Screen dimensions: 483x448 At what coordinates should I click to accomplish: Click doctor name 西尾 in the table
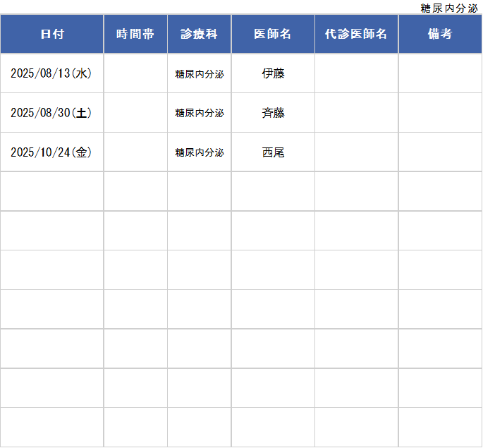(273, 152)
